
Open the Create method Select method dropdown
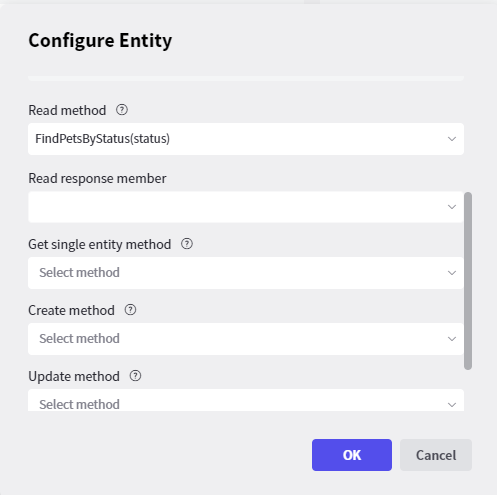point(246,339)
